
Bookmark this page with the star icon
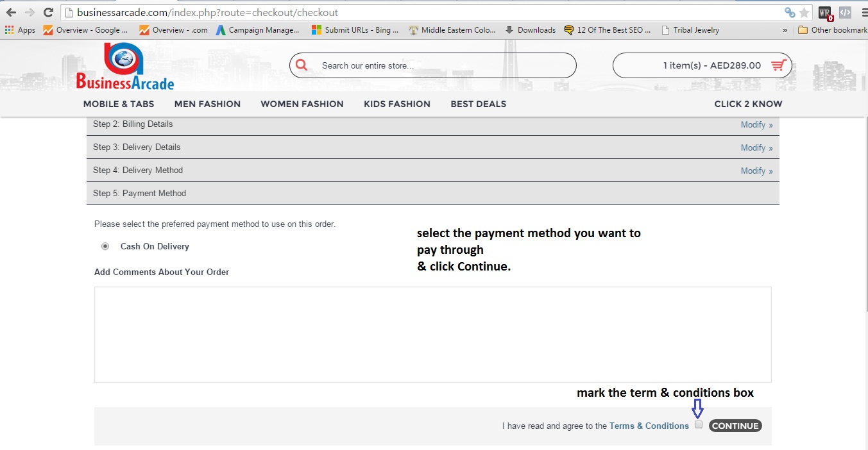(804, 13)
